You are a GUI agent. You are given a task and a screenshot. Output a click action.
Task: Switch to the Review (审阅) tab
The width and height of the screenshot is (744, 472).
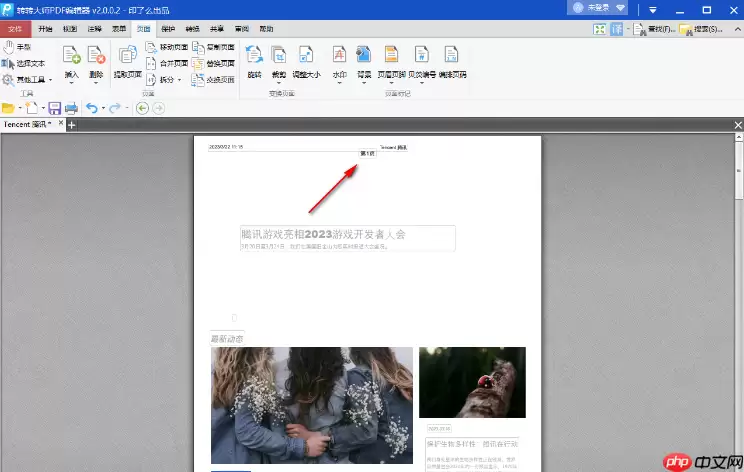pos(242,29)
